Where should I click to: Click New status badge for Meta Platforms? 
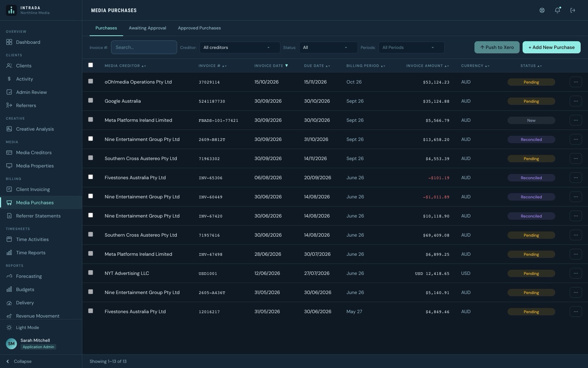pyautogui.click(x=531, y=120)
